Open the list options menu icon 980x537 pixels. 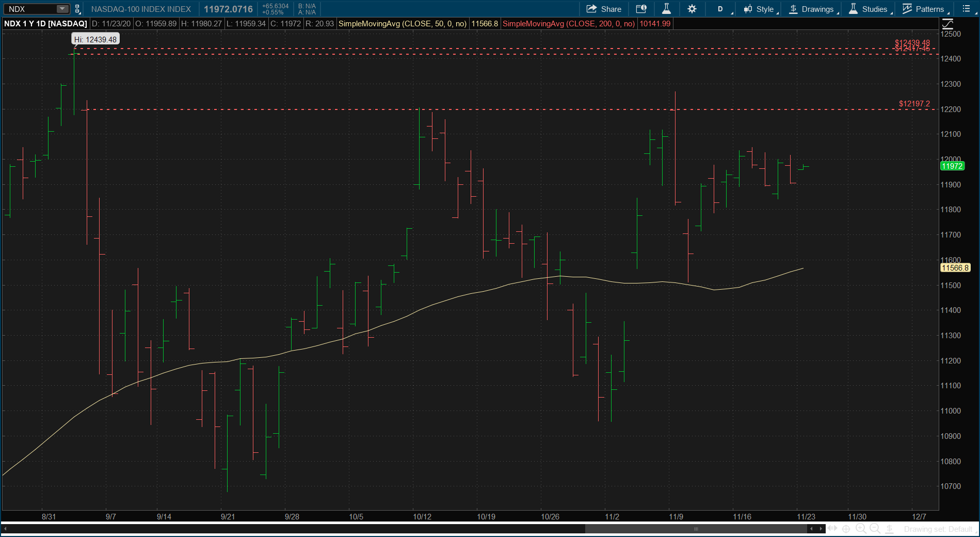pyautogui.click(x=966, y=9)
